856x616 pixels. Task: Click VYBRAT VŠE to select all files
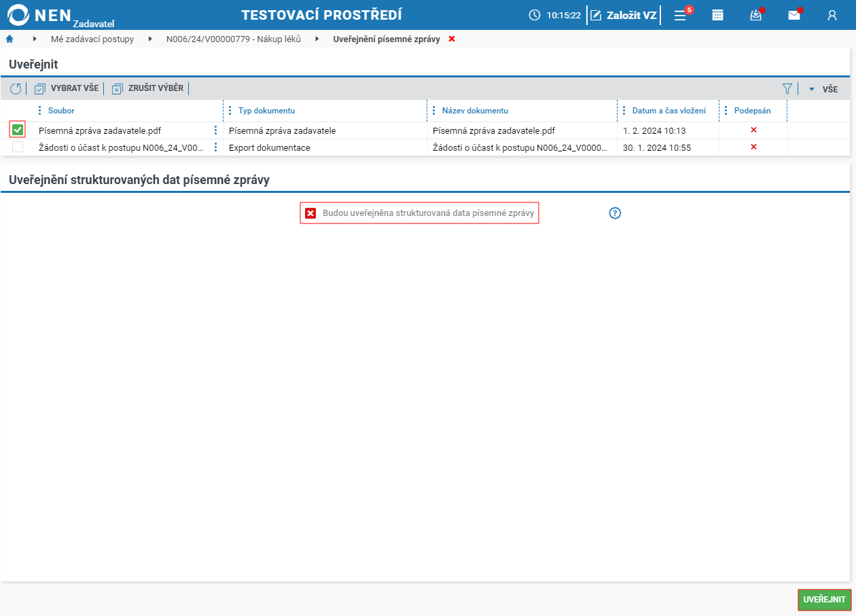(x=67, y=88)
